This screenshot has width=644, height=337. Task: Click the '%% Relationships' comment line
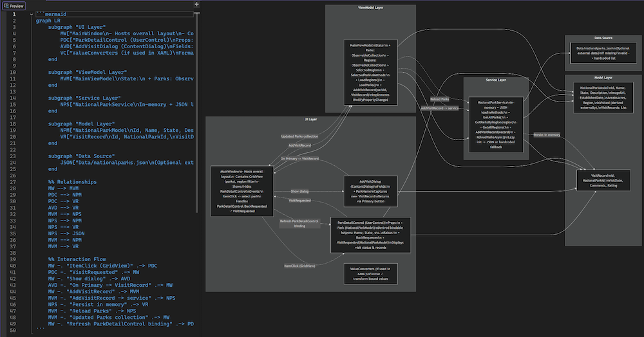(x=72, y=182)
